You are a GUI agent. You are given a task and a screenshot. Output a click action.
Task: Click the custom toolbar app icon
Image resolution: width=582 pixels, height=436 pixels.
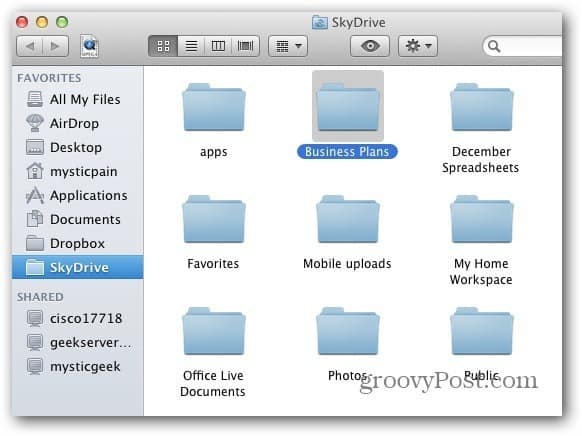tap(89, 46)
